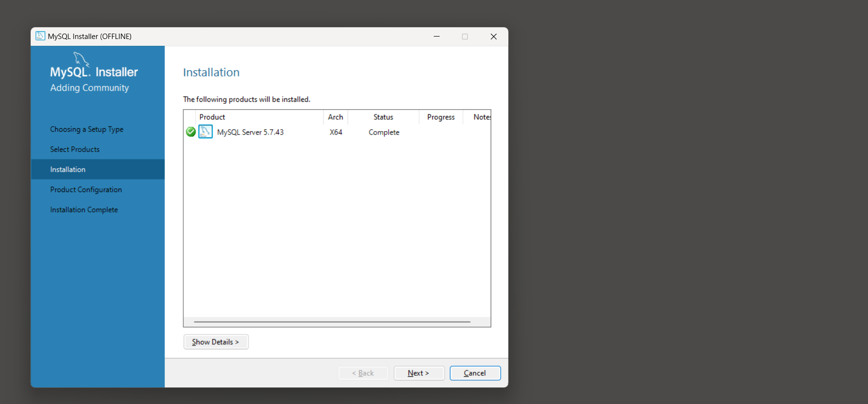Image resolution: width=868 pixels, height=404 pixels.
Task: Click the Installation page heading
Action: coord(212,72)
